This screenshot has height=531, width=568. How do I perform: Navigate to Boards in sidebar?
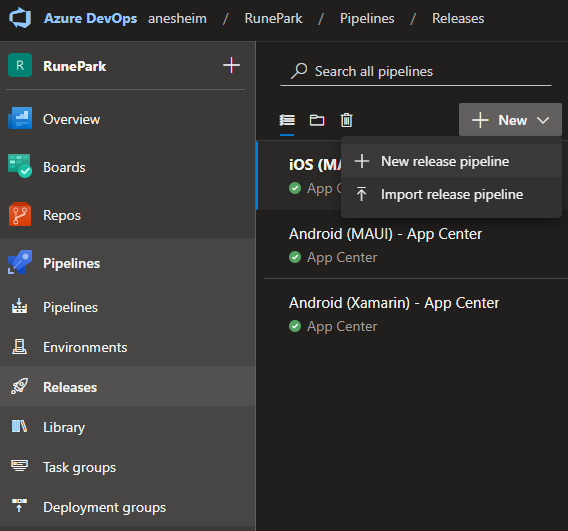click(x=64, y=167)
